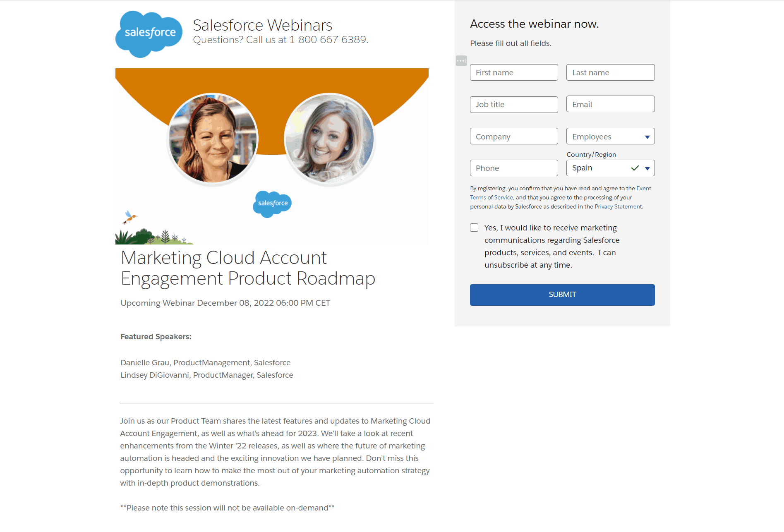Open the Employees dropdown
This screenshot has height=532, width=784.
pos(610,136)
